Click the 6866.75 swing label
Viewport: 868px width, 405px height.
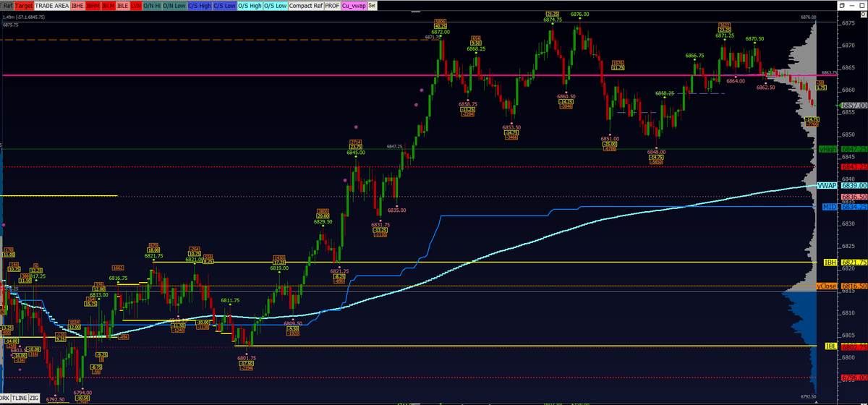tap(695, 56)
